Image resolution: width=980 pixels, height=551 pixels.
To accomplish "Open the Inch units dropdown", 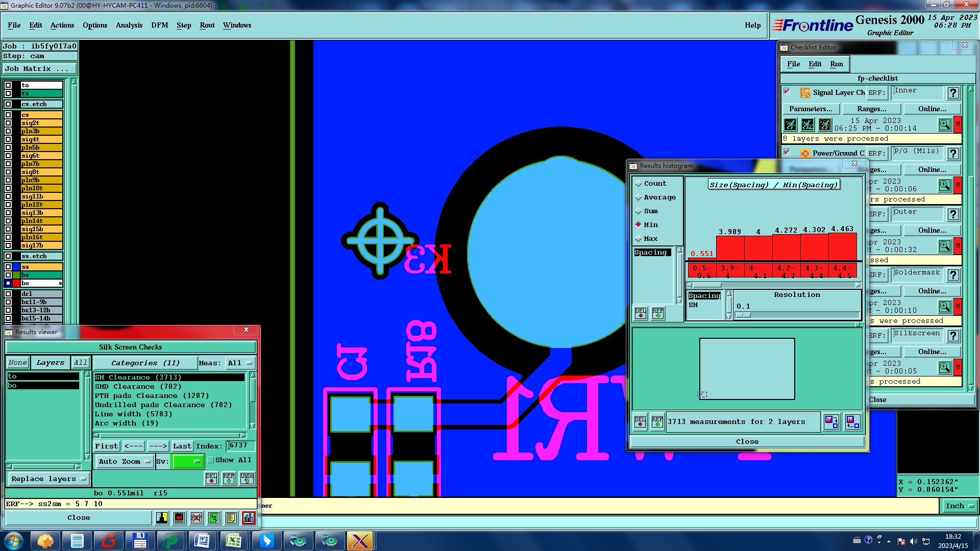I will pyautogui.click(x=960, y=506).
